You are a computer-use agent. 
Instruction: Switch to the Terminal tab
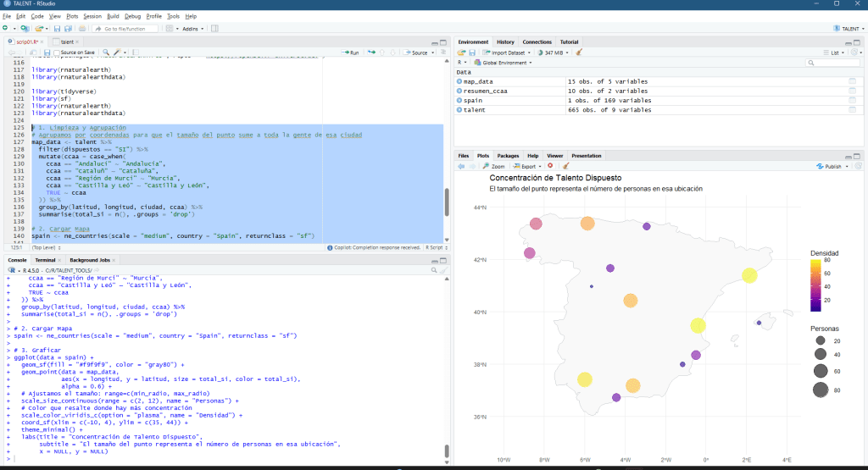[45, 259]
